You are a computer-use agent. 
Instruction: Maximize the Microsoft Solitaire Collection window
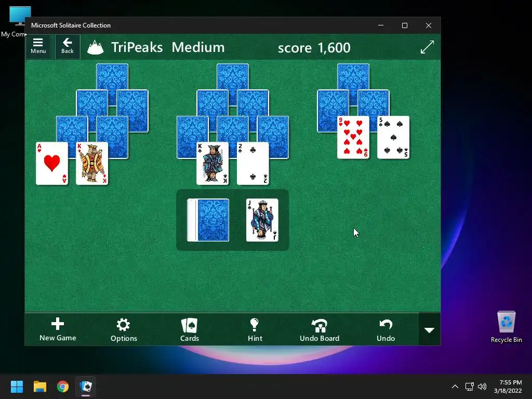[x=404, y=25]
